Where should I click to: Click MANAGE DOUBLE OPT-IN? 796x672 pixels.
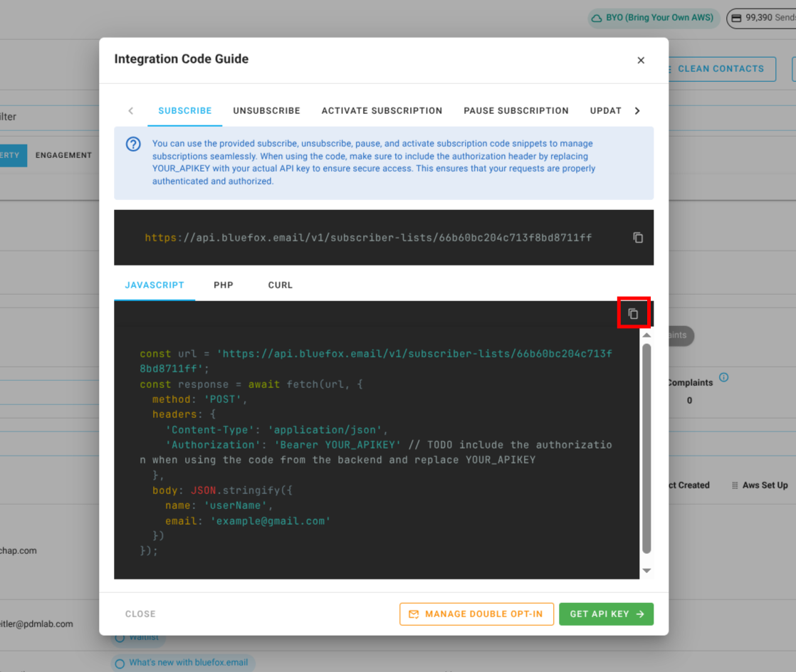click(476, 614)
